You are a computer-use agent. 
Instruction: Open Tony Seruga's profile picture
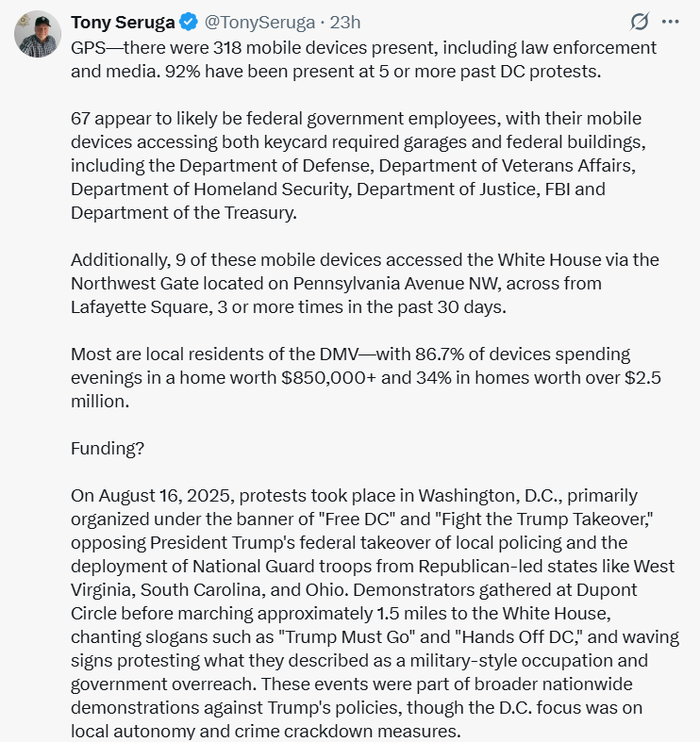(38, 35)
